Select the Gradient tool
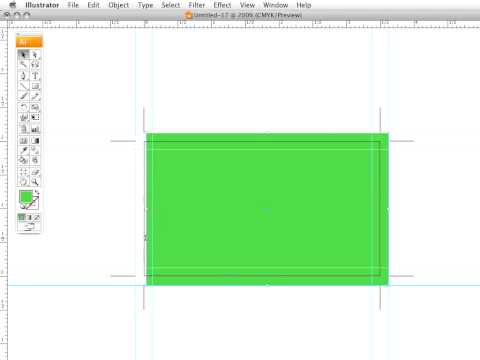480x360 pixels. click(35, 140)
